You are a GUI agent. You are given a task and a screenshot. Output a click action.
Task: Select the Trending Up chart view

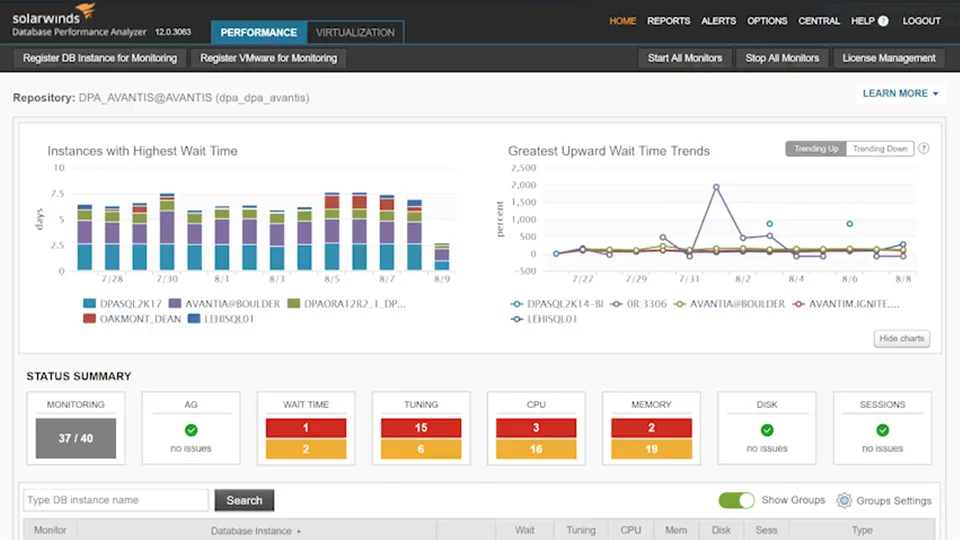click(816, 149)
